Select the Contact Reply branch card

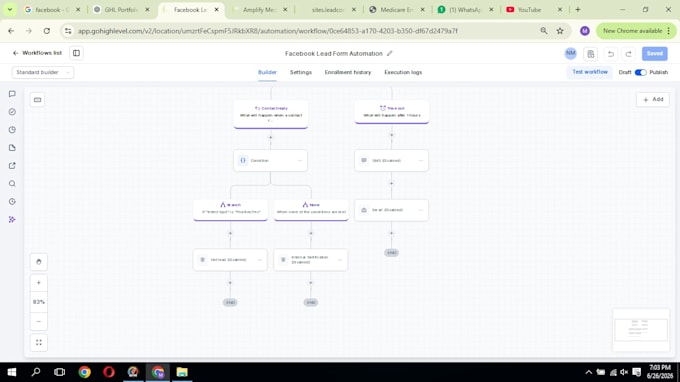click(271, 114)
